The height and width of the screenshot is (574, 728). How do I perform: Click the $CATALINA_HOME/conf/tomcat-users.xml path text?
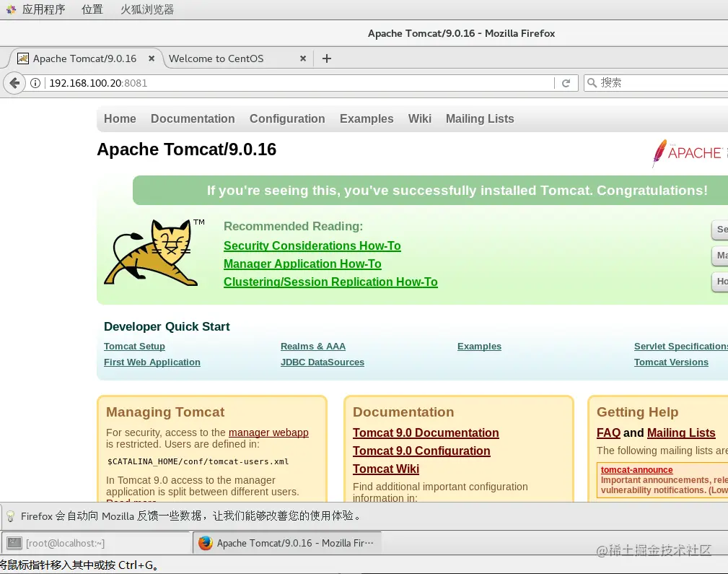click(198, 461)
